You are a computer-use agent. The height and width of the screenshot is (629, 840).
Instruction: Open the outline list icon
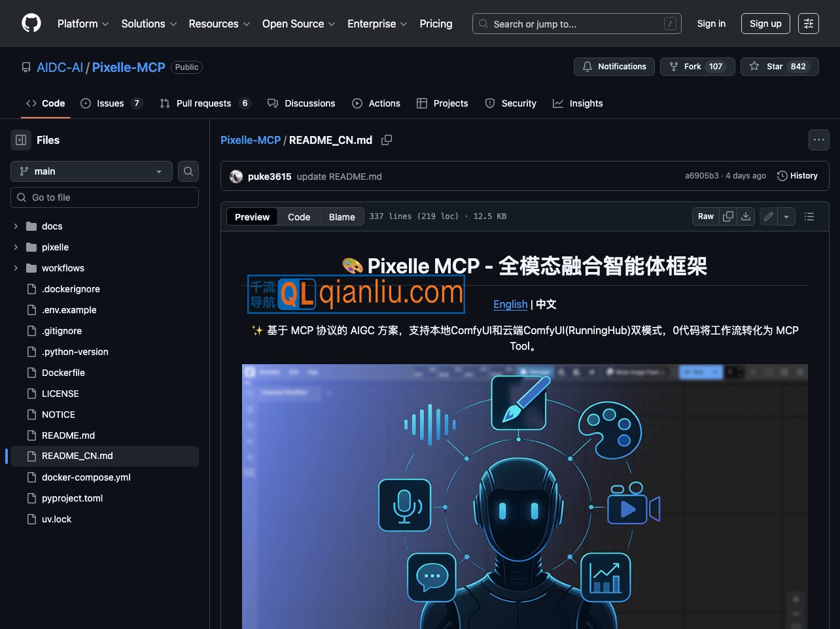(809, 216)
